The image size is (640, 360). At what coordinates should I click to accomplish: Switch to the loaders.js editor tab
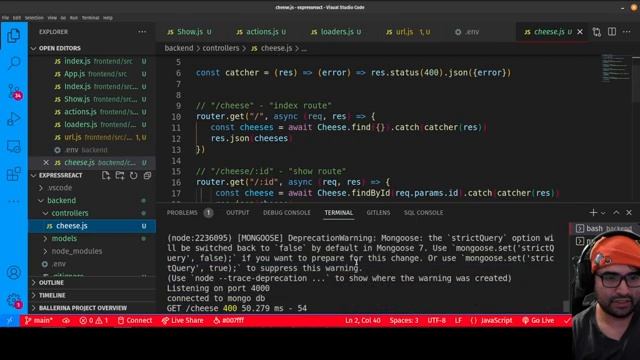tap(336, 32)
